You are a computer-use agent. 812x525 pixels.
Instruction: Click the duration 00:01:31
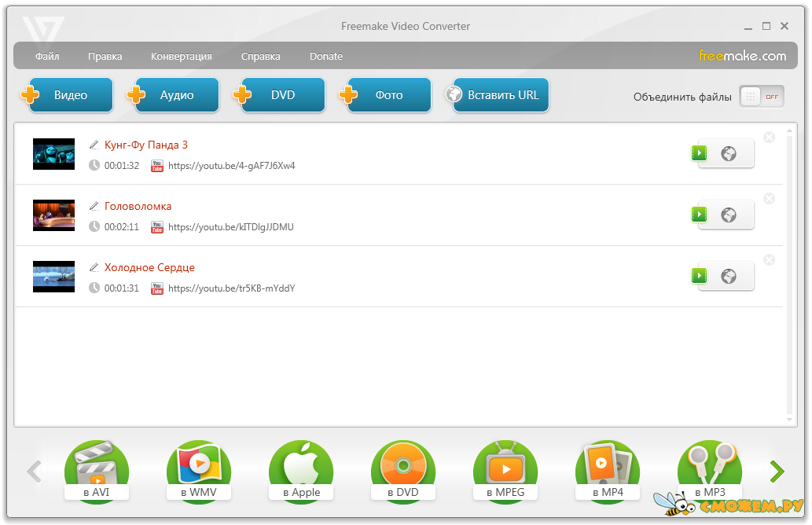pyautogui.click(x=122, y=288)
